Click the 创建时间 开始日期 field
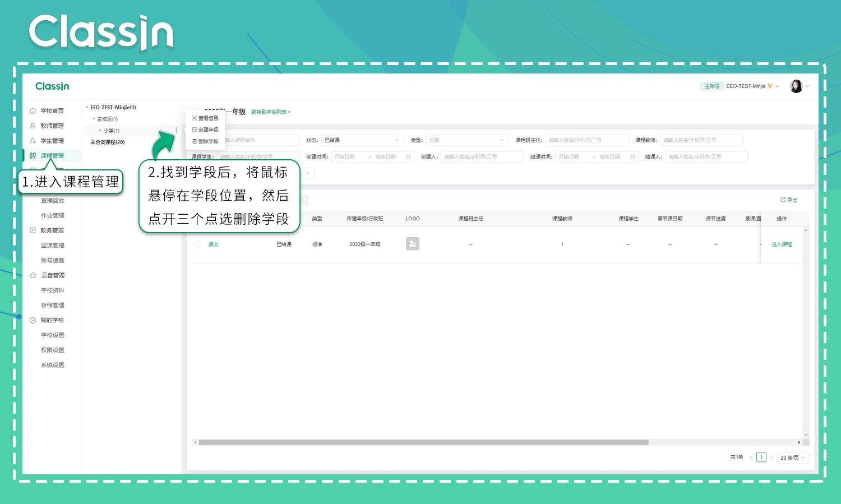 click(345, 157)
